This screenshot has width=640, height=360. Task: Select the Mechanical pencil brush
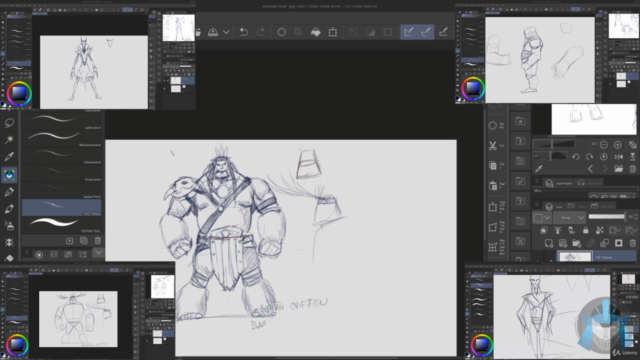tap(62, 138)
